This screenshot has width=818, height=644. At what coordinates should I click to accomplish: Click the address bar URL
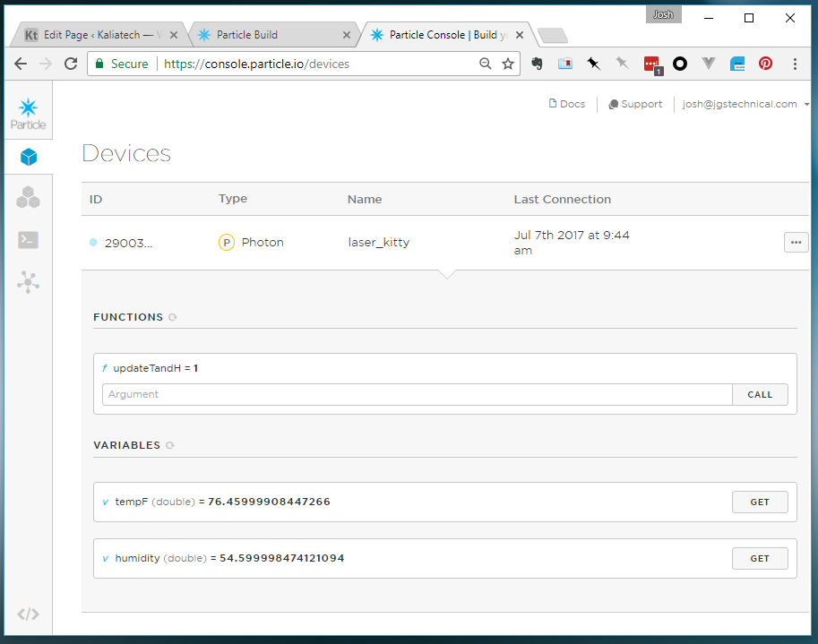256,64
